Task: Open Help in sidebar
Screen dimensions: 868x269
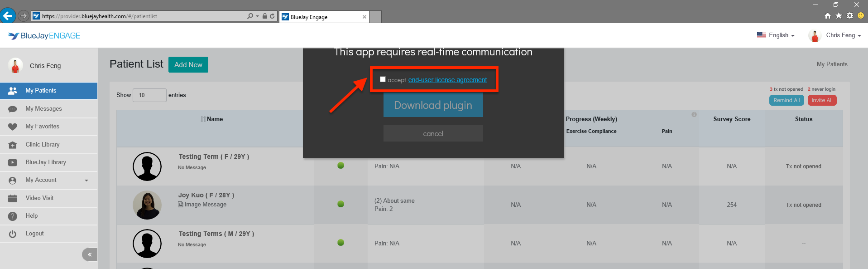Action: click(x=49, y=216)
